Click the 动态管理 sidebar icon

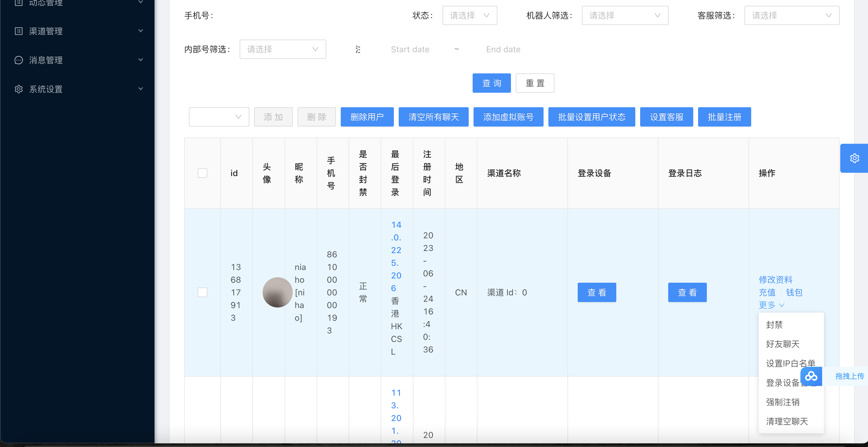click(x=18, y=3)
